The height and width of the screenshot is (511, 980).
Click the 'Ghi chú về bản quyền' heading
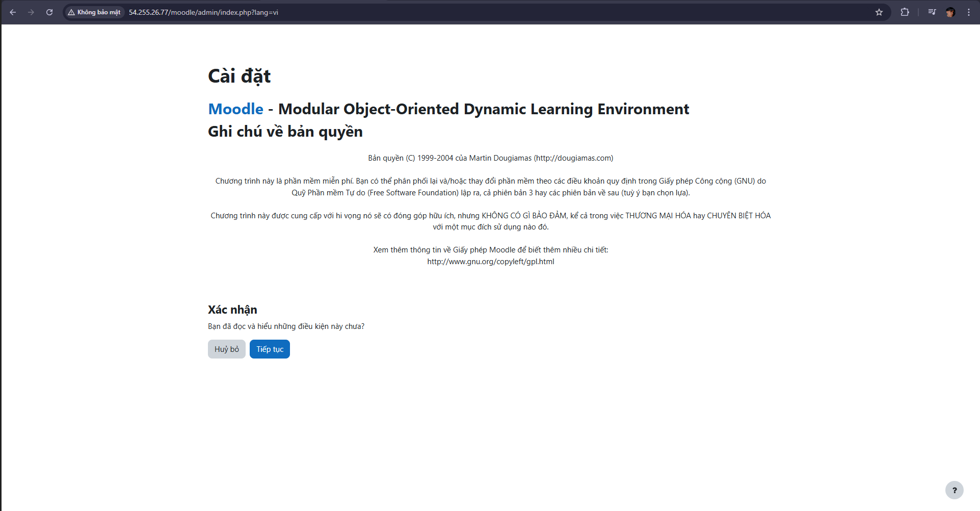tap(285, 132)
